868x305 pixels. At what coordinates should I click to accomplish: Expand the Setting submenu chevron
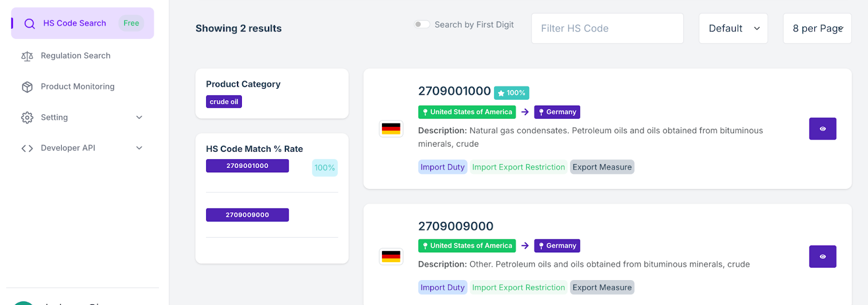coord(139,118)
